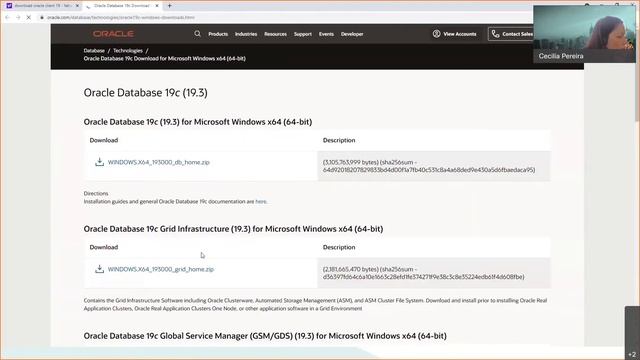The image size is (640, 360).
Task: Open a new browser tab with plus
Action: (169, 6)
